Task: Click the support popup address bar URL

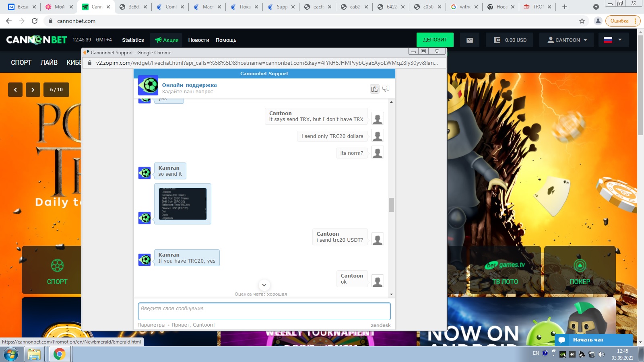Action: [267, 63]
